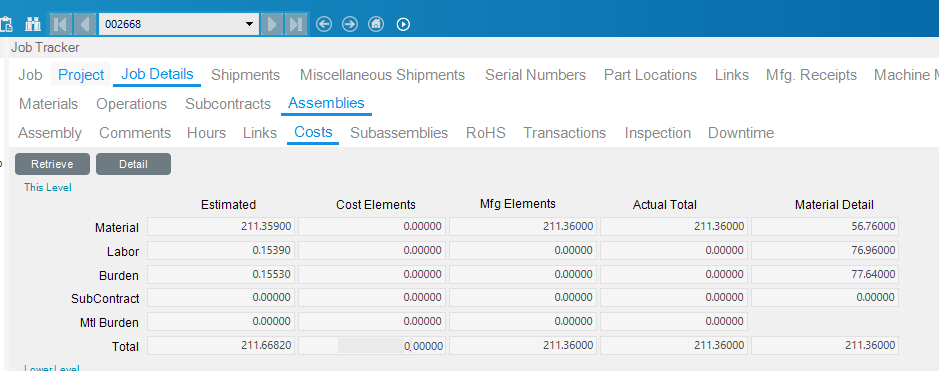Viewport: 939px width, 371px height.
Task: Click the forward arrow circle icon
Action: pos(350,25)
